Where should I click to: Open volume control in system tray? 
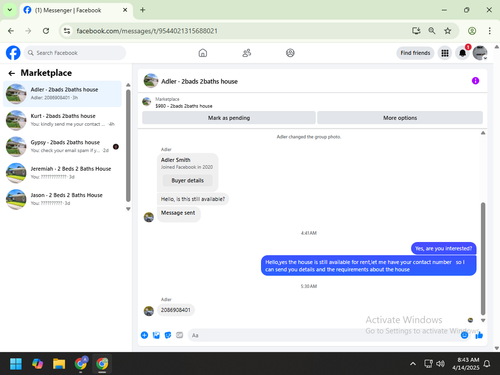point(440,364)
